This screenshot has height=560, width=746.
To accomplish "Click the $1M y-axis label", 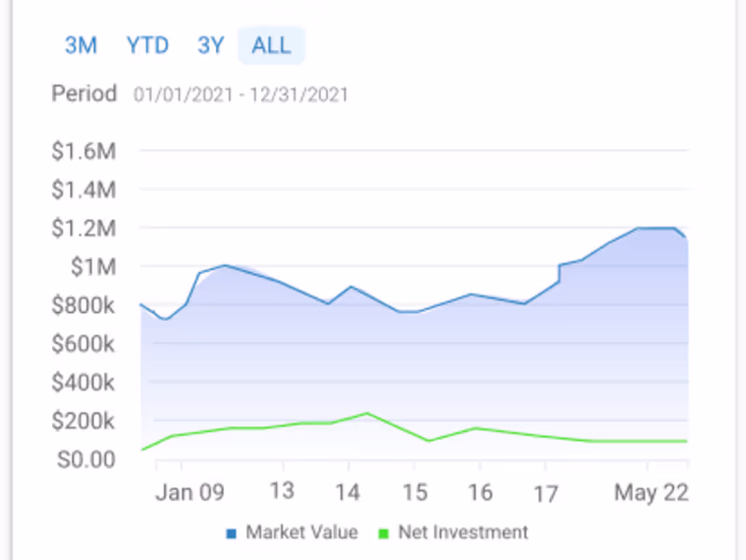I will pos(93,267).
